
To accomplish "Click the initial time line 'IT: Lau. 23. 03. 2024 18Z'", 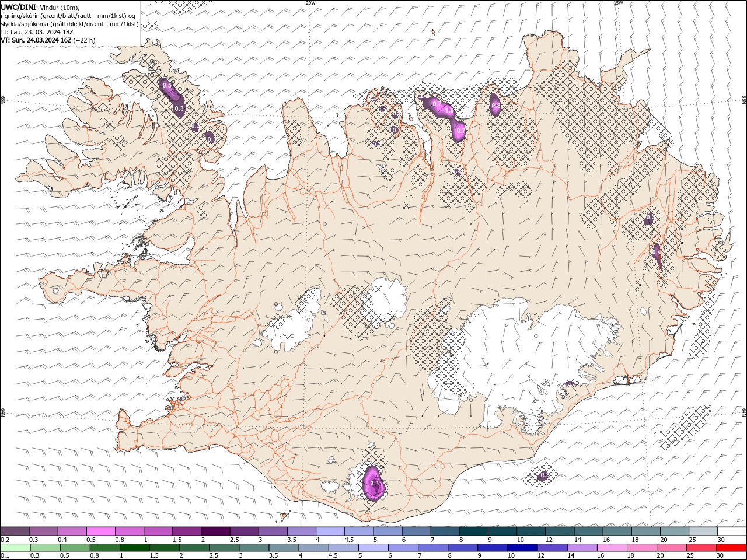I will (x=37, y=32).
